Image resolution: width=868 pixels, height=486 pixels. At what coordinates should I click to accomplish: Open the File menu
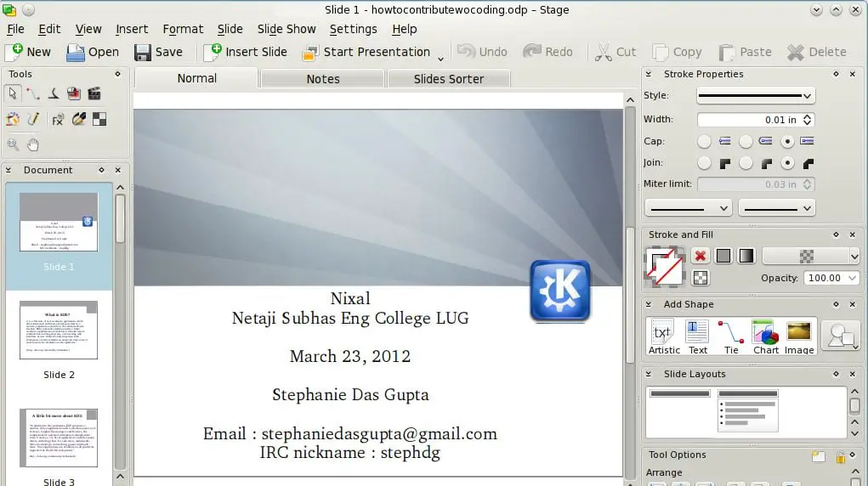(15, 29)
